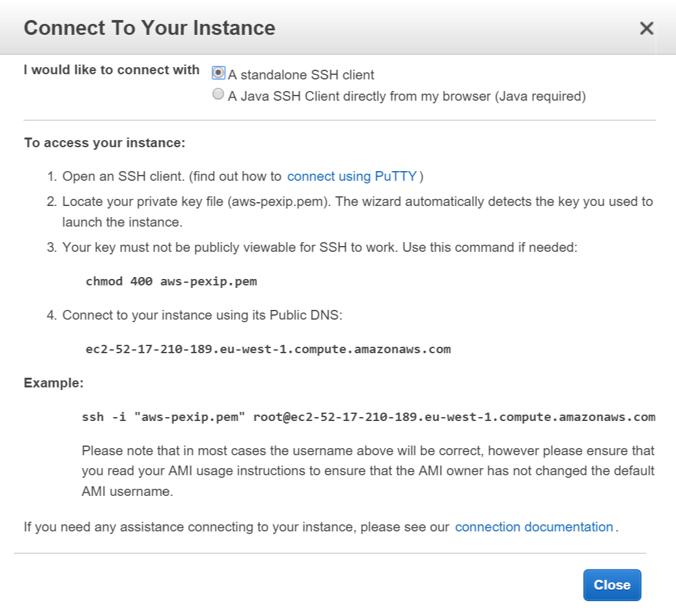Click the AMI username note paragraph
676x616 pixels.
click(368, 470)
